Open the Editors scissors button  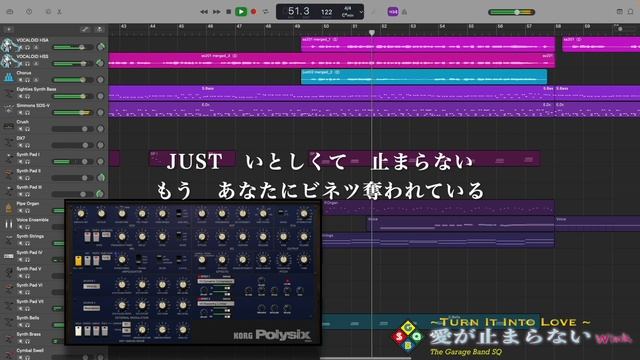pos(59,12)
